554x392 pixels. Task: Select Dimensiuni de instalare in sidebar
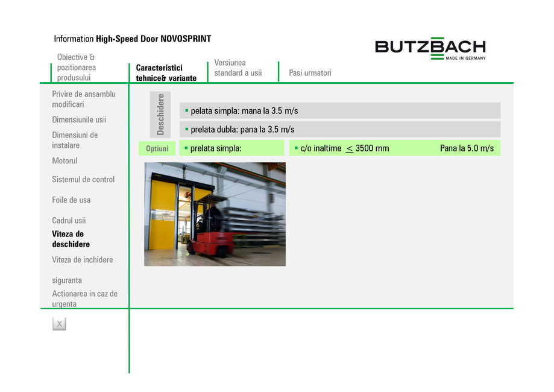[75, 140]
